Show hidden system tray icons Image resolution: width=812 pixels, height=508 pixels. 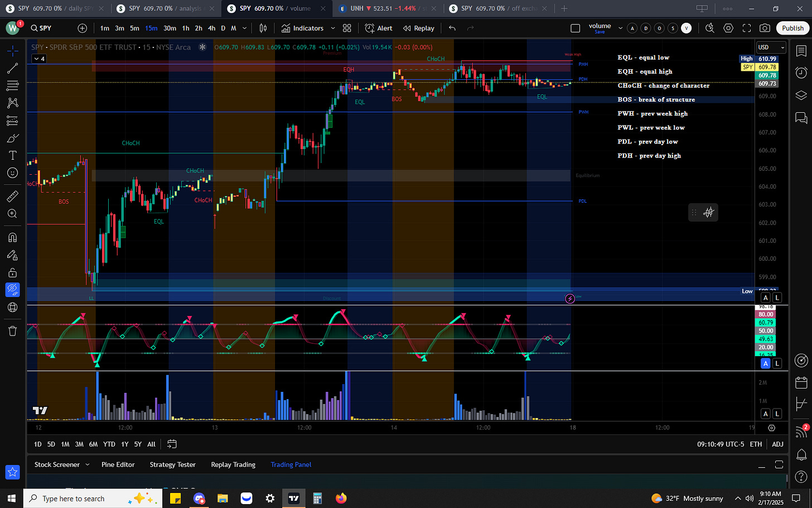(x=738, y=499)
